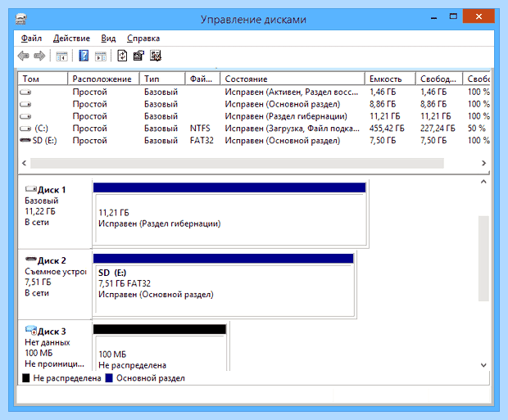Click the Forward arrow toolbar icon
Viewport: 508px width, 420px height.
[x=39, y=56]
